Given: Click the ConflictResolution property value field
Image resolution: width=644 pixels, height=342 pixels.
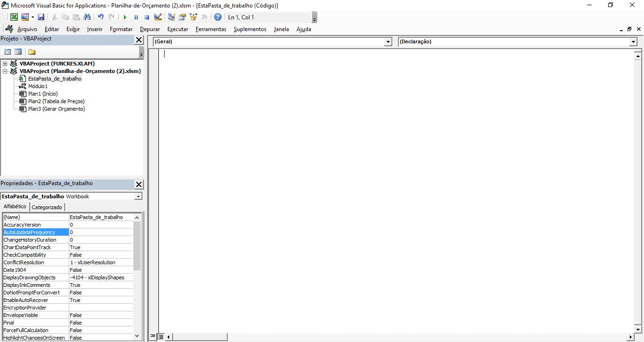Looking at the screenshot, I should pos(100,262).
